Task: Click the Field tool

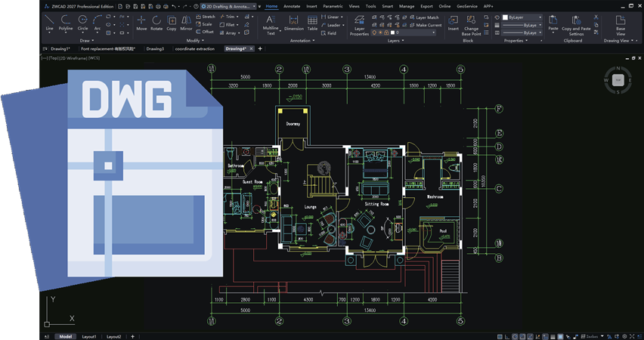Action: (x=329, y=33)
